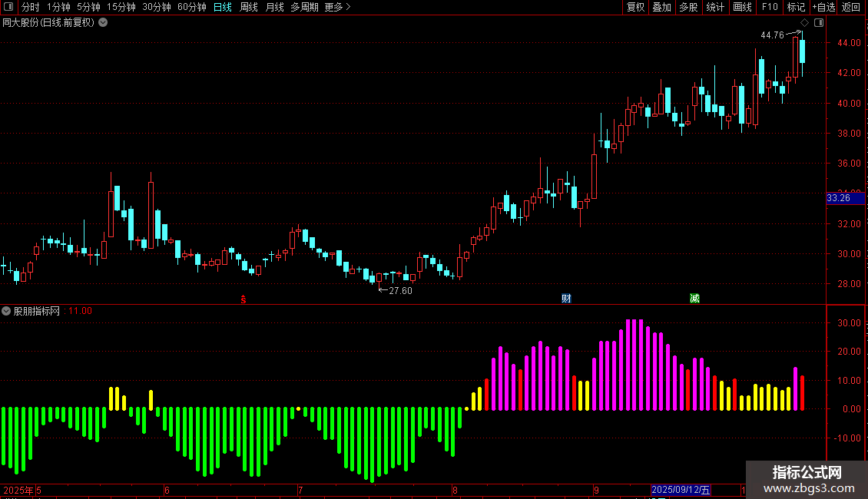The image size is (868, 499).
Task: Open the green 减 shareholder reduction marker
Action: click(x=694, y=299)
